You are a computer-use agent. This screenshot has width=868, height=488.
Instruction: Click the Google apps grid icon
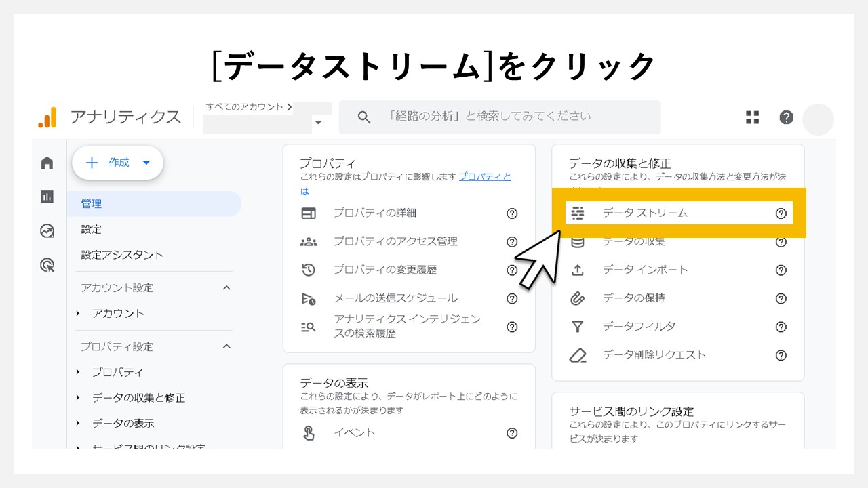752,117
